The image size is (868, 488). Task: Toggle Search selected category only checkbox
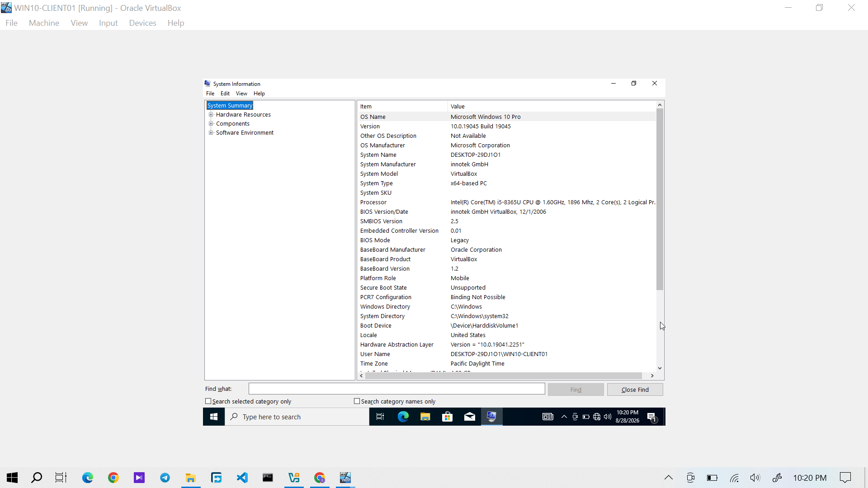(x=208, y=401)
